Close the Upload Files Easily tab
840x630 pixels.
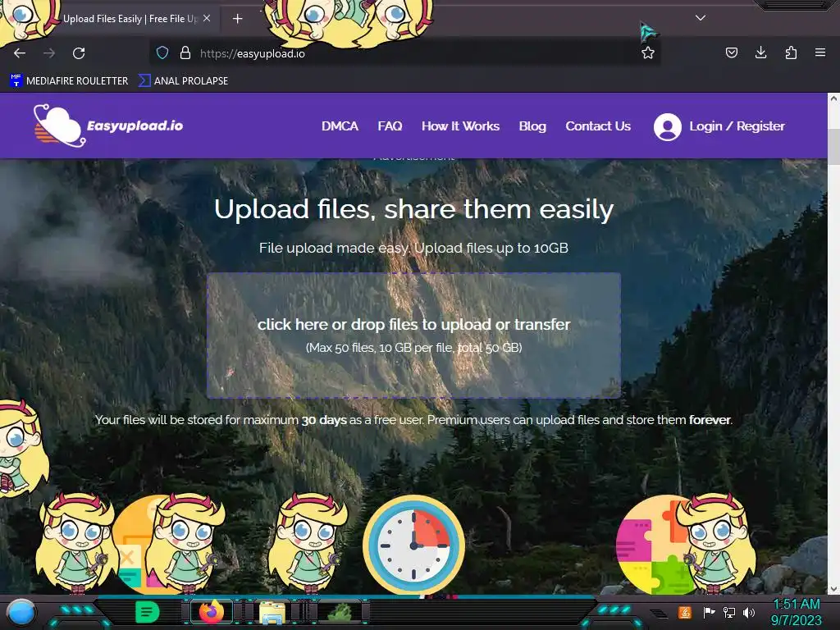tap(207, 18)
